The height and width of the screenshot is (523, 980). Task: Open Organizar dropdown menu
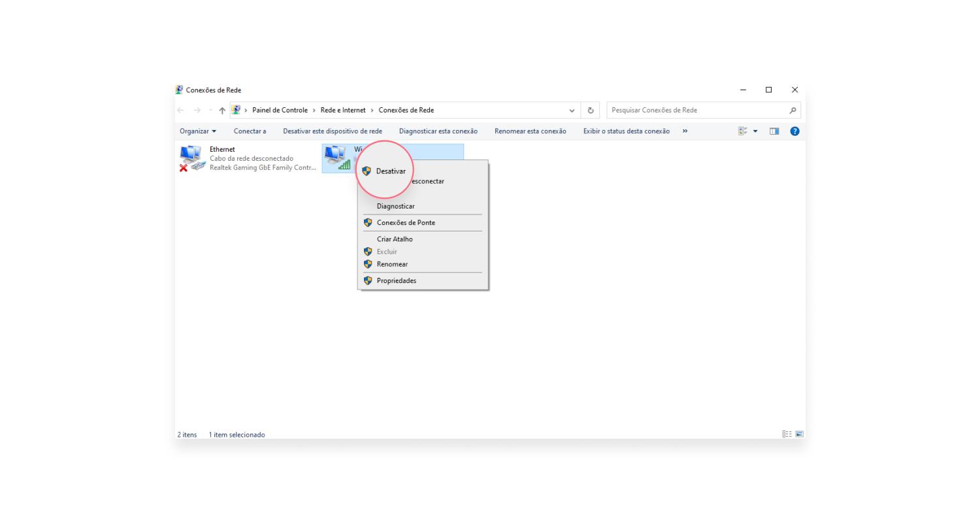(x=198, y=131)
